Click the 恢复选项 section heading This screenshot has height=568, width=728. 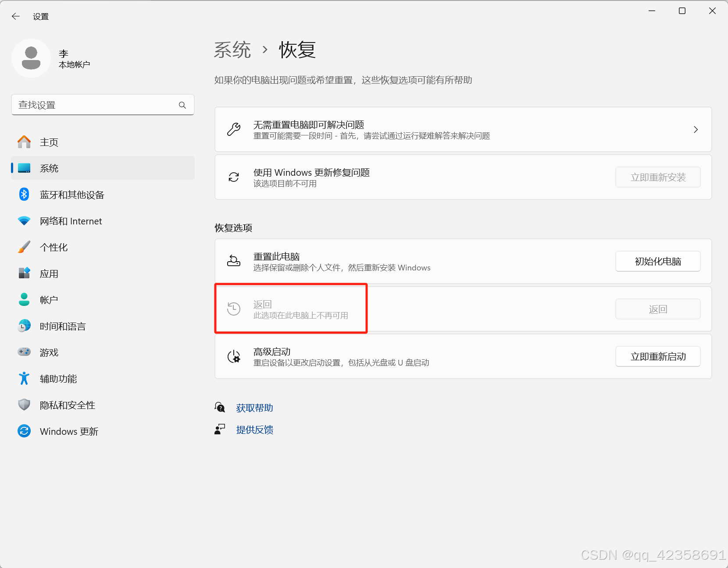233,228
